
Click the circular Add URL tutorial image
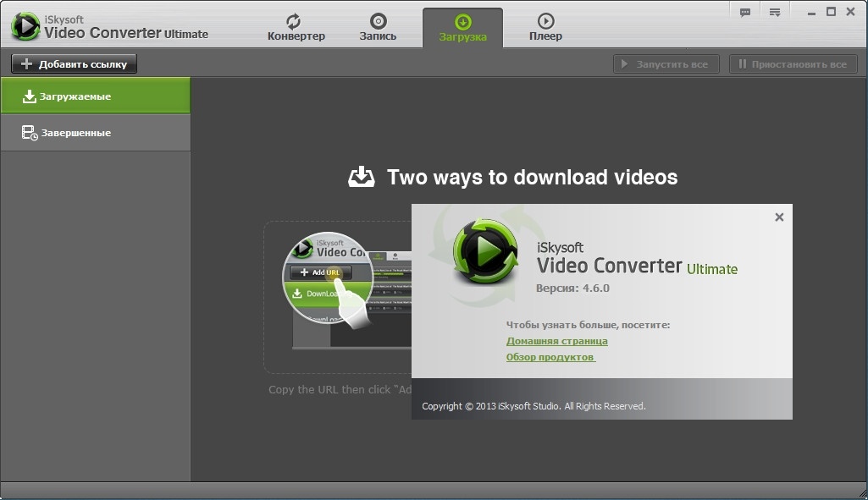(328, 277)
